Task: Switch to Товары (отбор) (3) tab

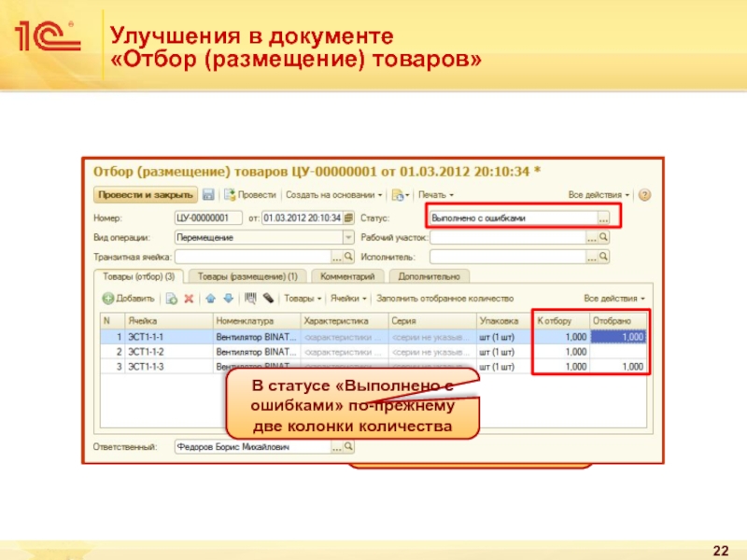Action: [x=138, y=276]
